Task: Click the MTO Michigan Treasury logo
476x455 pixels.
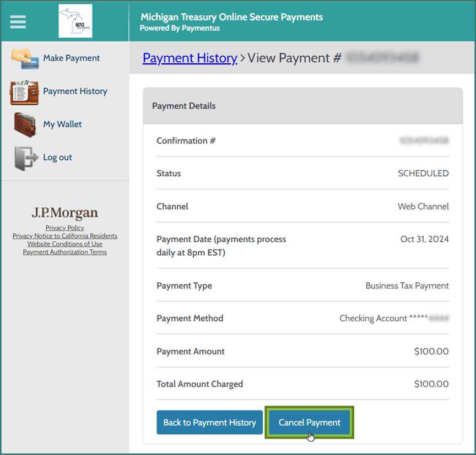Action: (75, 21)
